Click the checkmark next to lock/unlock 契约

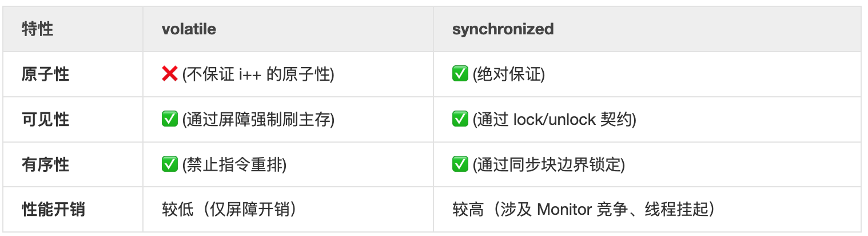click(x=460, y=119)
